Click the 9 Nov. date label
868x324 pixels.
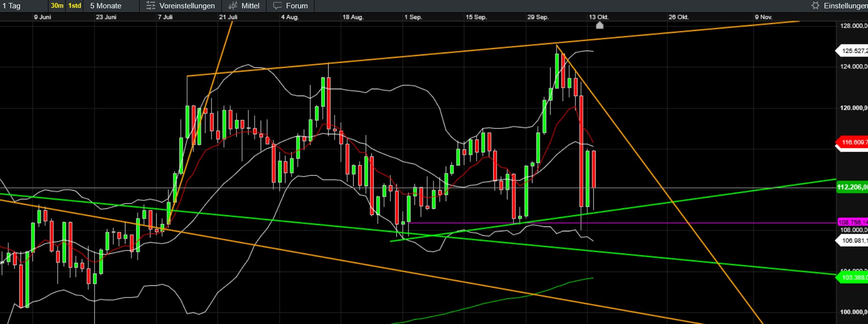pos(764,17)
